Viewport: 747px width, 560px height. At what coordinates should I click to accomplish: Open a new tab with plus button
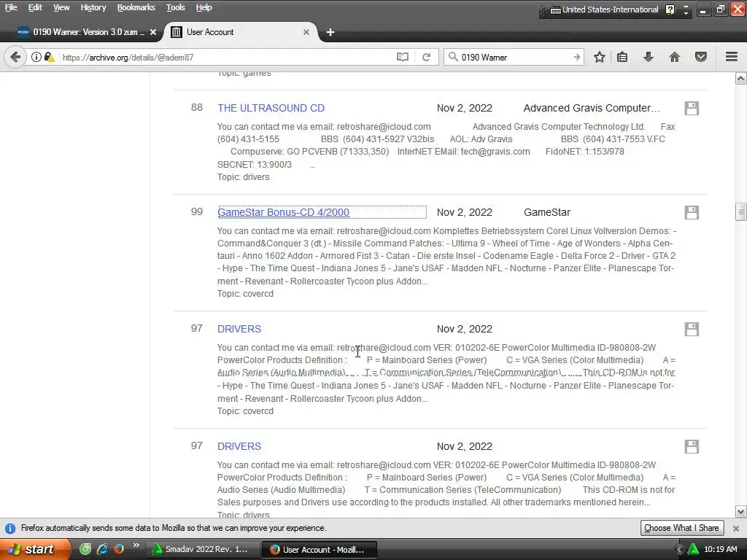click(x=330, y=32)
